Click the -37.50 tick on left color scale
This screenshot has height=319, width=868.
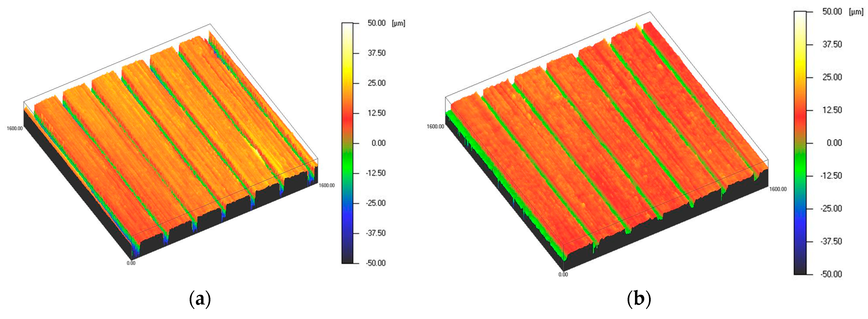click(x=376, y=233)
